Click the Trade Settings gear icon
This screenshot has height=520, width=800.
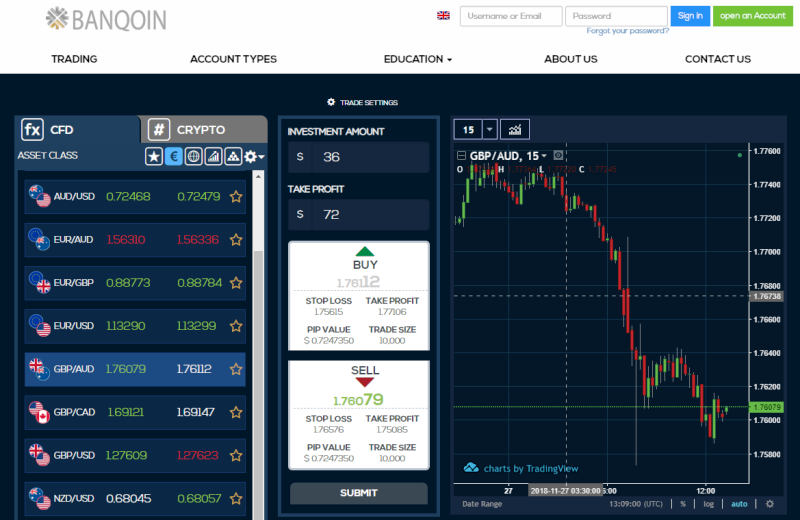click(331, 102)
